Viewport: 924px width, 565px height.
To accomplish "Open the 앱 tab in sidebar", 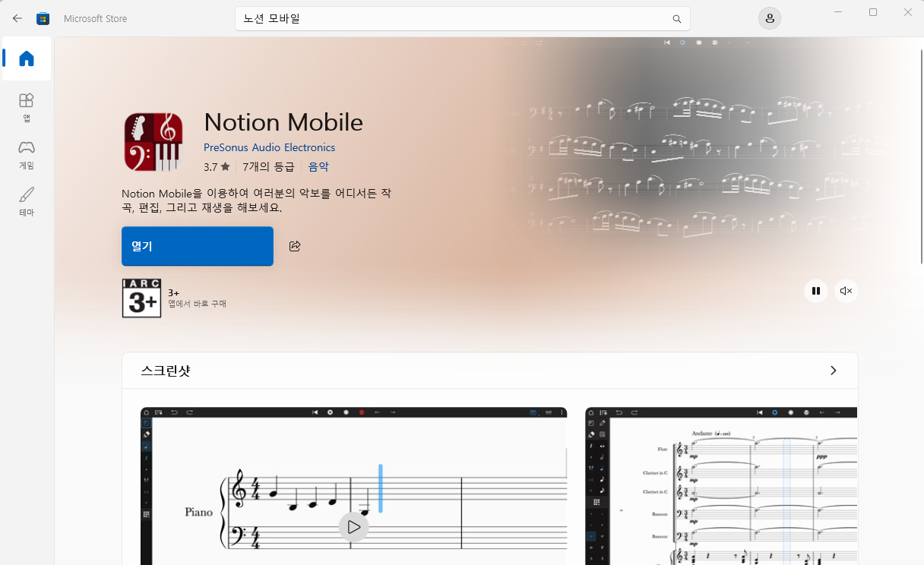I will pyautogui.click(x=27, y=106).
